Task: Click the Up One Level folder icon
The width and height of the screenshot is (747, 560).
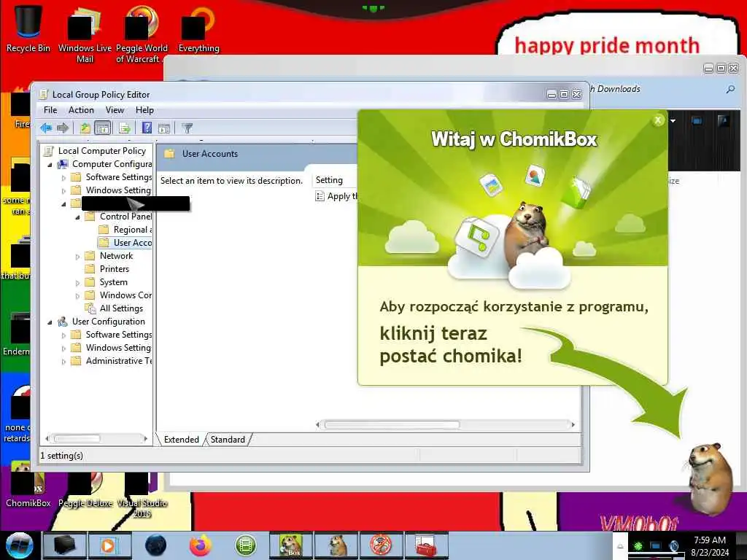Action: point(85,128)
